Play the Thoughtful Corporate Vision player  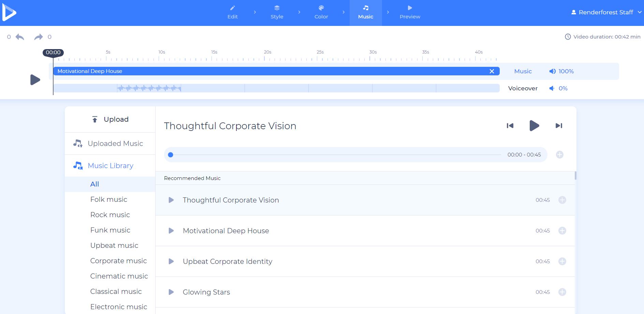[534, 126]
